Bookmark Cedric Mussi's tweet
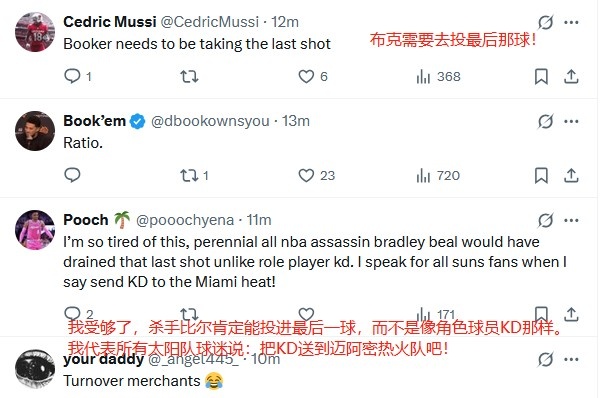603x398 pixels. click(x=541, y=77)
